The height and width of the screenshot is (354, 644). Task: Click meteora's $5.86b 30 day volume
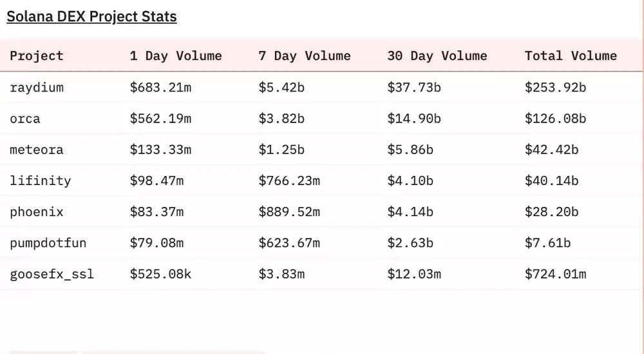[410, 150]
